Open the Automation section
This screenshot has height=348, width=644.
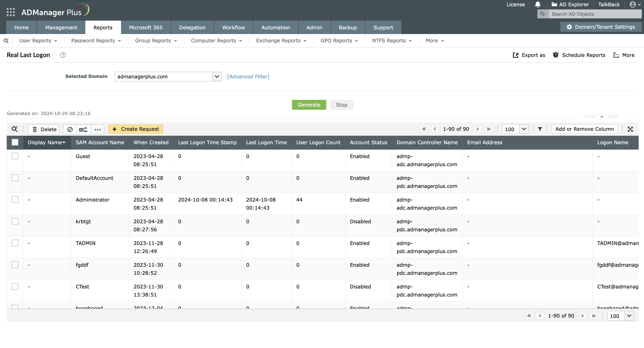click(x=275, y=27)
